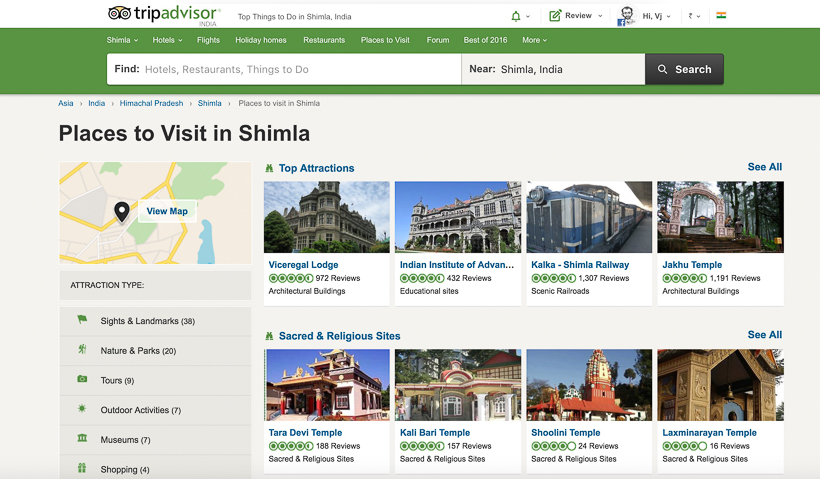The width and height of the screenshot is (820, 479).
Task: Click the Find search input field
Action: 284,69
